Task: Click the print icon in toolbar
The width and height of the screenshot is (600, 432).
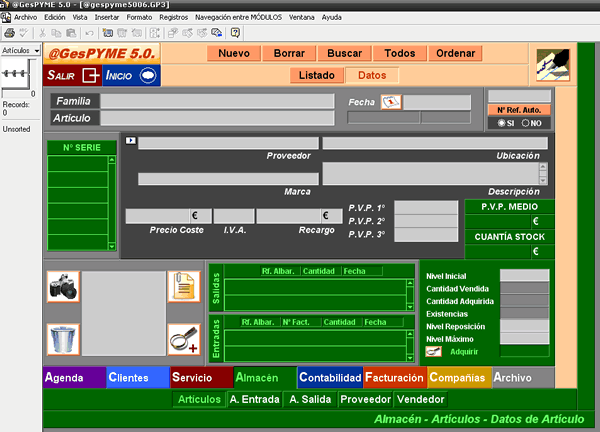Action: pos(9,33)
